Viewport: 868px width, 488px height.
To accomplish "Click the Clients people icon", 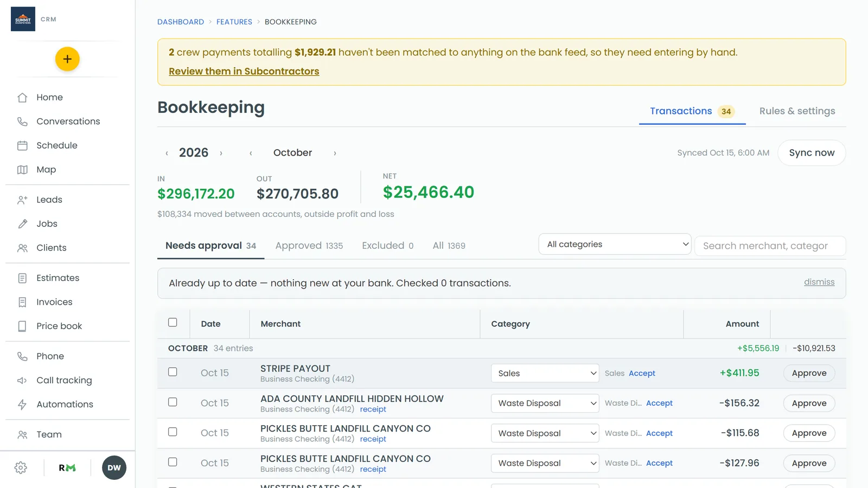I will [22, 248].
